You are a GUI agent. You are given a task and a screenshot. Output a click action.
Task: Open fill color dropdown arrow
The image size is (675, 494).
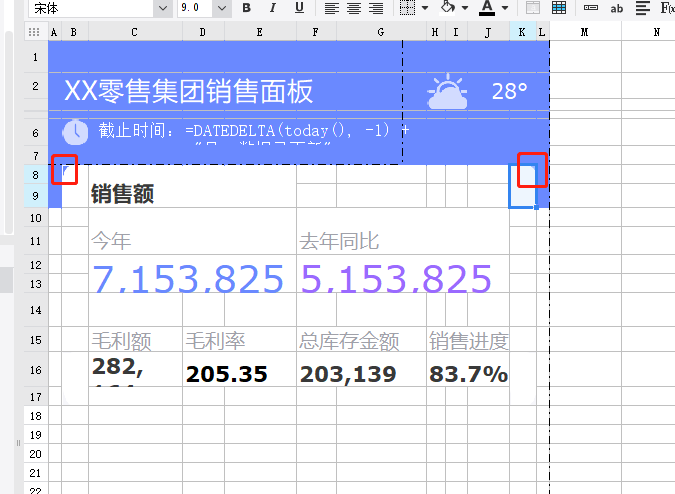point(465,8)
